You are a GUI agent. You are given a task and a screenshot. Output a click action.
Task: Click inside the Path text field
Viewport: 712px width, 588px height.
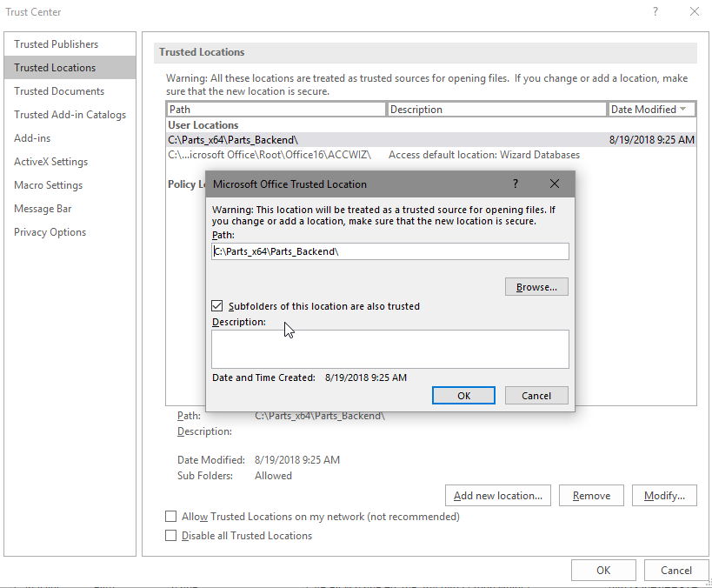(389, 251)
